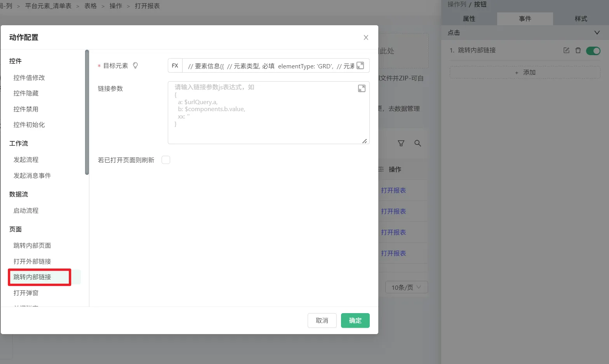Select 打开弹窗 action
The width and height of the screenshot is (609, 364).
tap(26, 293)
